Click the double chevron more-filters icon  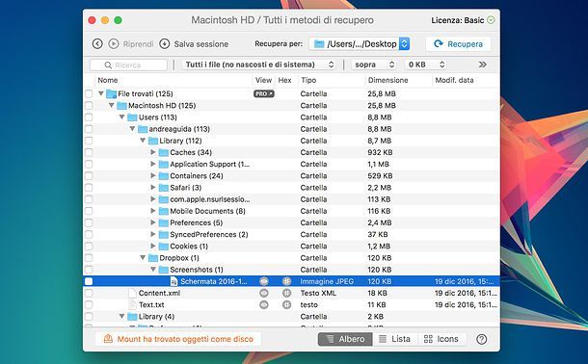483,65
